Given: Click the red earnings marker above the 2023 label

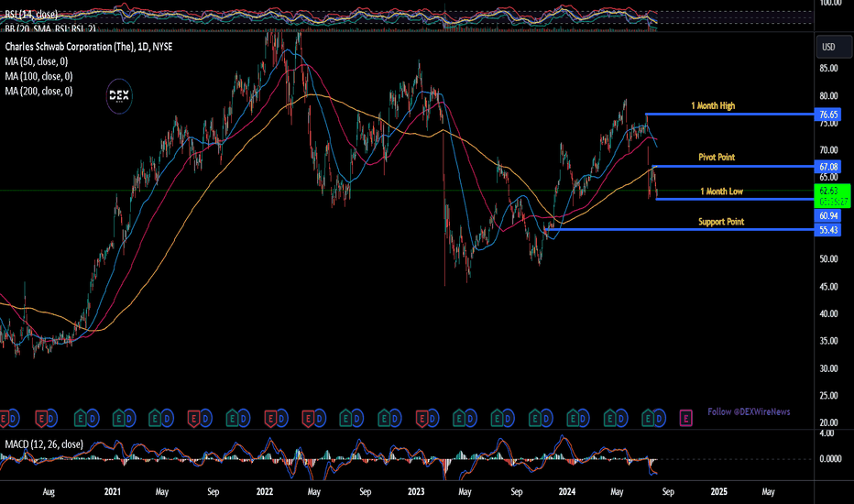Looking at the screenshot, I should coord(421,419).
